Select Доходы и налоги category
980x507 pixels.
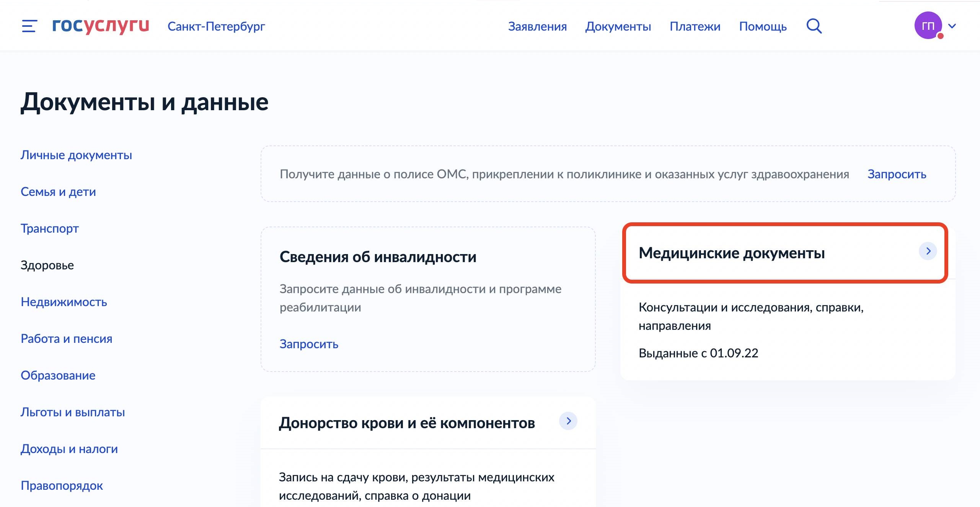point(69,449)
